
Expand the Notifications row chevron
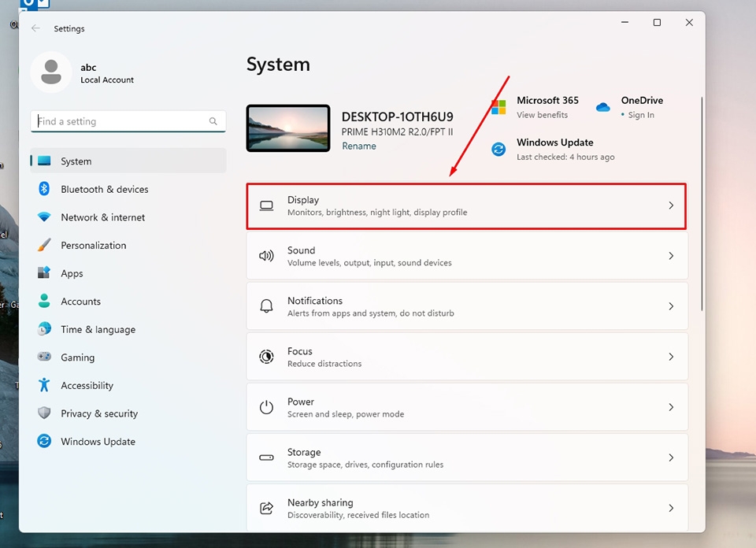click(671, 305)
